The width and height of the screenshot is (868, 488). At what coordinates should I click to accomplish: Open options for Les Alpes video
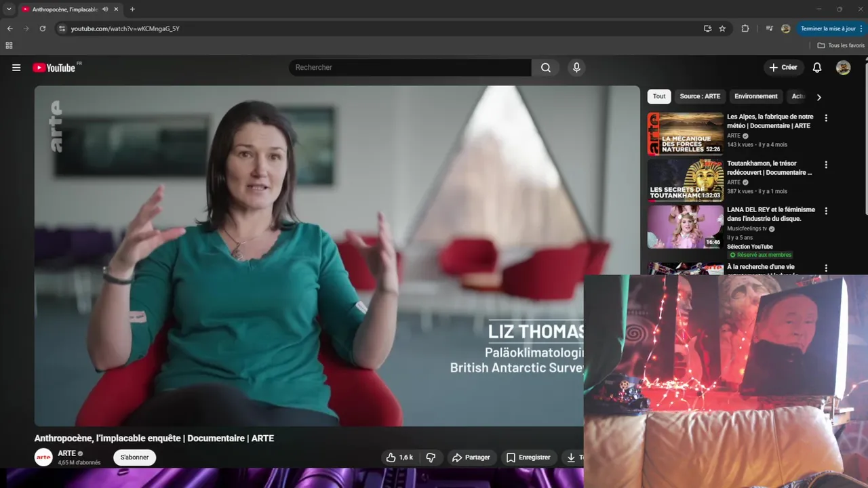[x=826, y=118]
